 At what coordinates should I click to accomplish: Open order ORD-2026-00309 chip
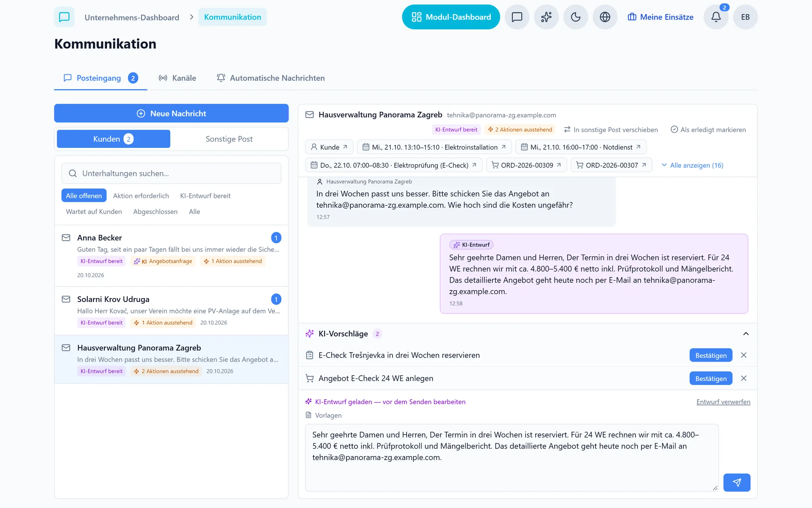tap(526, 165)
